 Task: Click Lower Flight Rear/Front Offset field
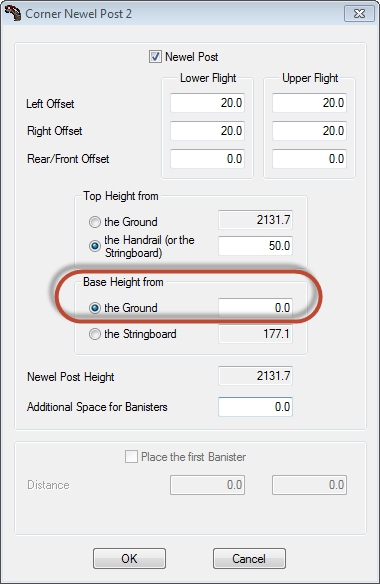208,159
